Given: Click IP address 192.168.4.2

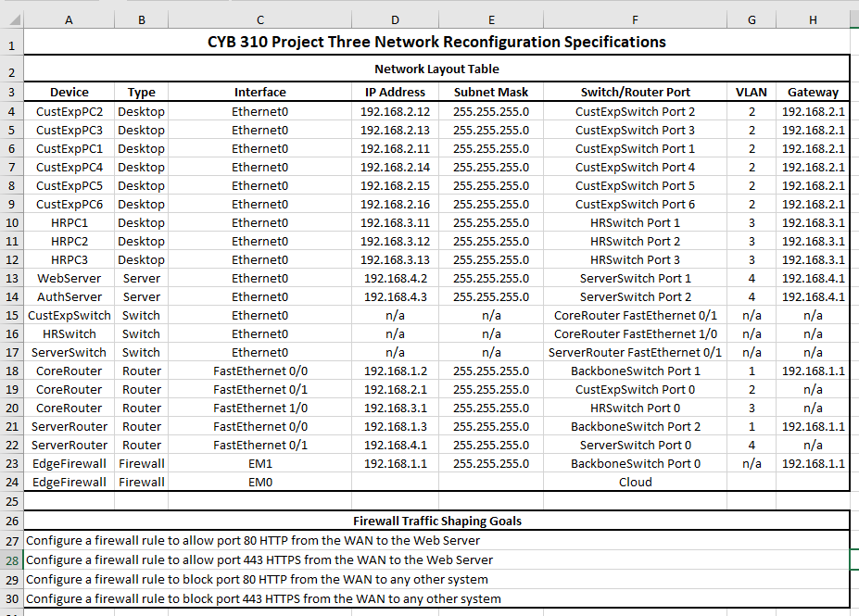Looking at the screenshot, I should coord(395,278).
